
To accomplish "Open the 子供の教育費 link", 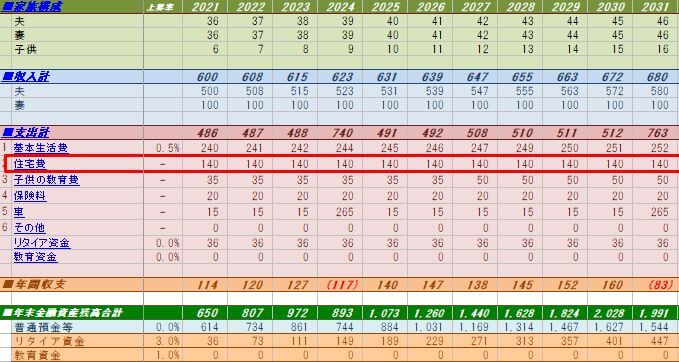I will point(46,180).
